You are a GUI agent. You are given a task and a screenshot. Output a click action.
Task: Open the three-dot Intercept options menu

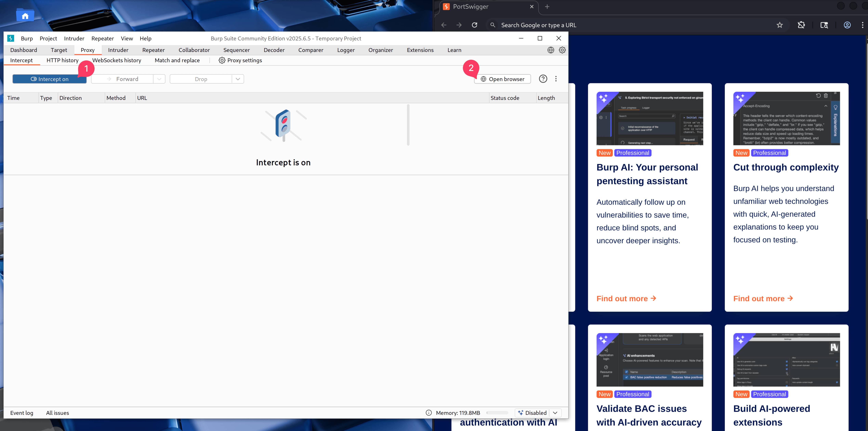tap(556, 79)
